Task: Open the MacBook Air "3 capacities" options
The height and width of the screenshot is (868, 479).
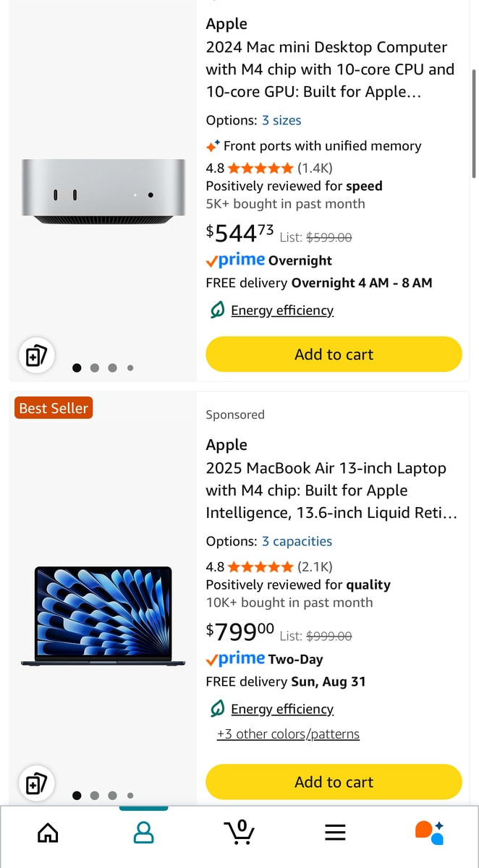Action: 297,541
